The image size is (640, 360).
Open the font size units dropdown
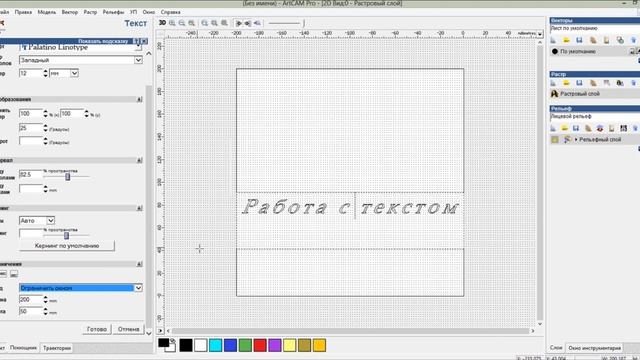pos(74,73)
